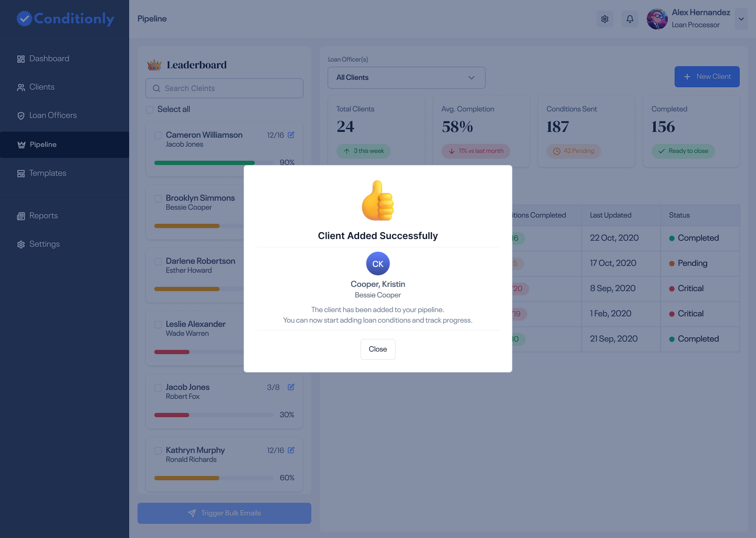This screenshot has width=756, height=538.
Task: Switch to the Pipeline section
Action: [x=43, y=144]
